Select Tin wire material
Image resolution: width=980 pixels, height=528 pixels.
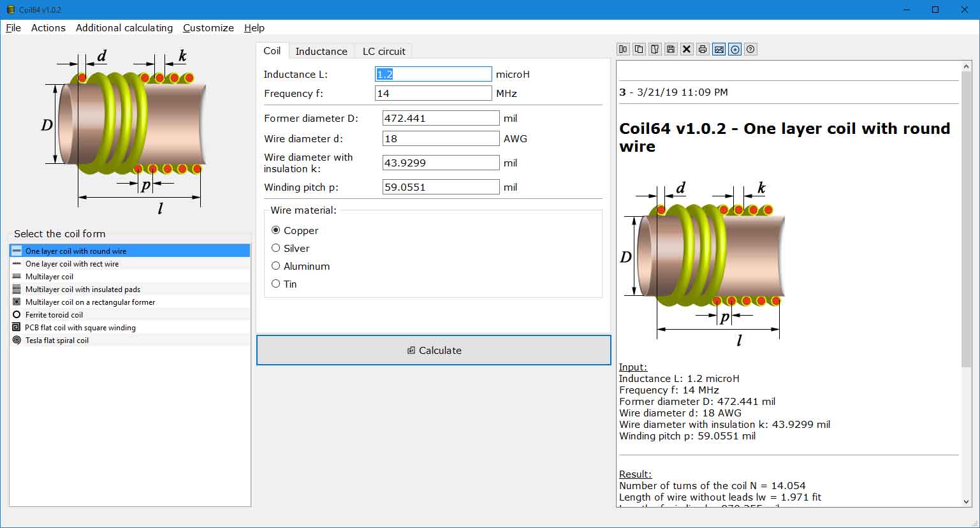click(284, 284)
